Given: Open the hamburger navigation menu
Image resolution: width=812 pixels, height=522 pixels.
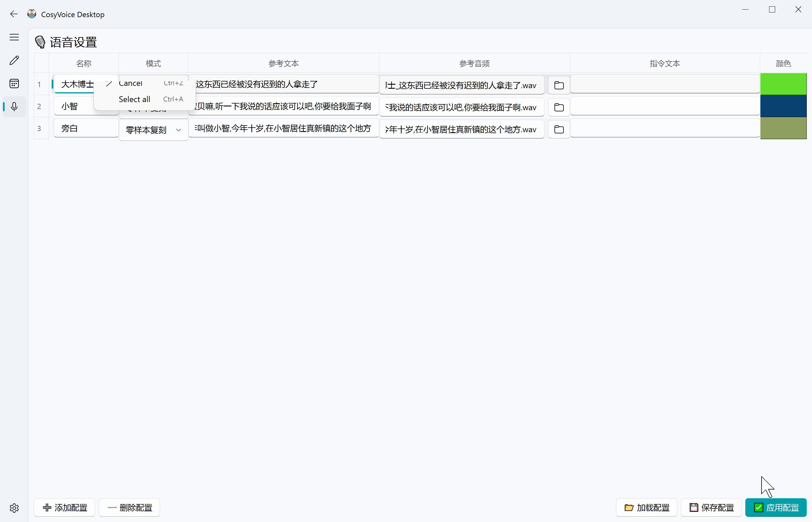Looking at the screenshot, I should click(x=14, y=37).
